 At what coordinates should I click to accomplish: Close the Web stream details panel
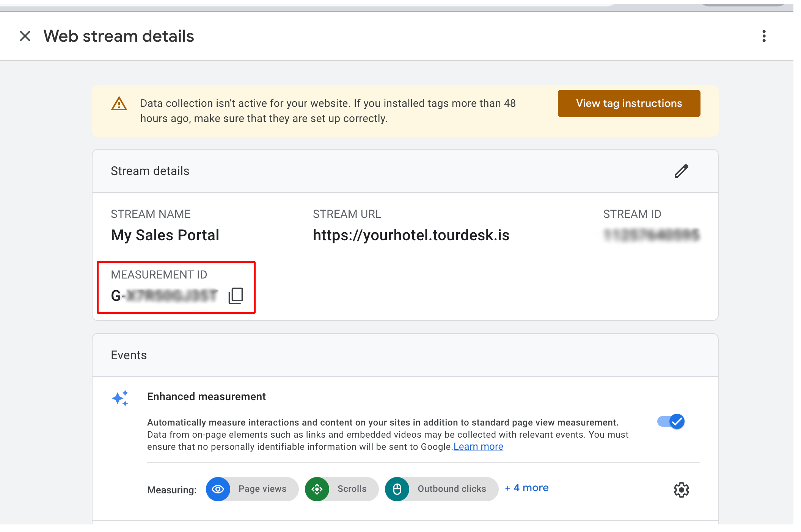(x=25, y=36)
